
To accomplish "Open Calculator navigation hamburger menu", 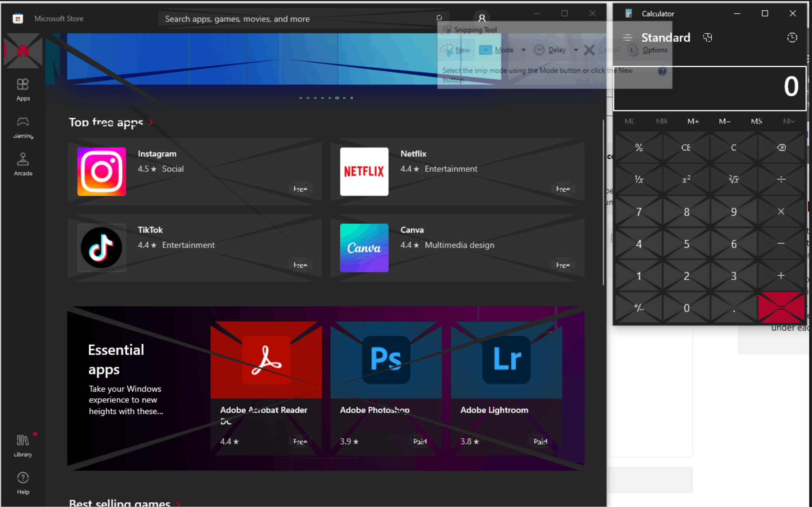I will coord(627,37).
